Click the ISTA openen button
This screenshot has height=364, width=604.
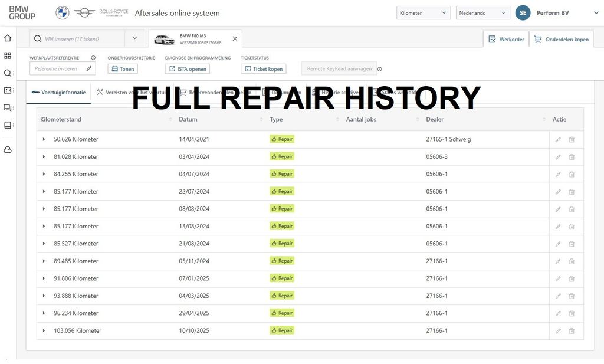point(188,69)
